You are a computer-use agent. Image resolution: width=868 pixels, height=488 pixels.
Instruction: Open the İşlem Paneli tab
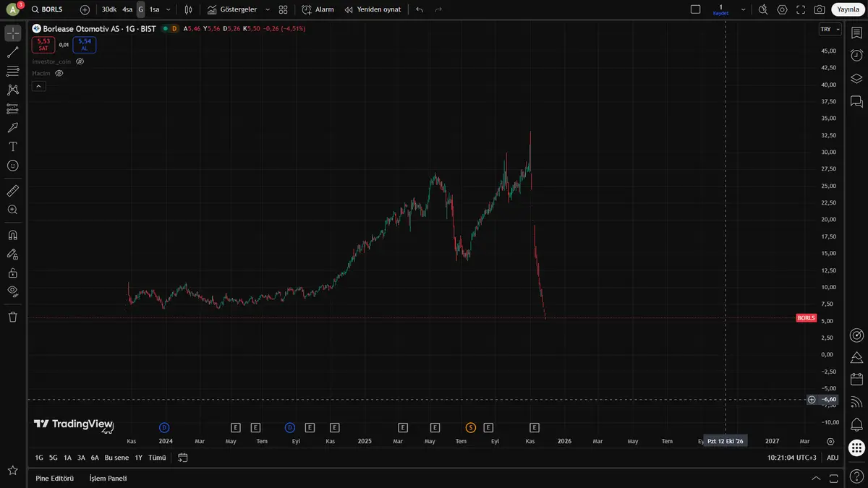coord(108,478)
